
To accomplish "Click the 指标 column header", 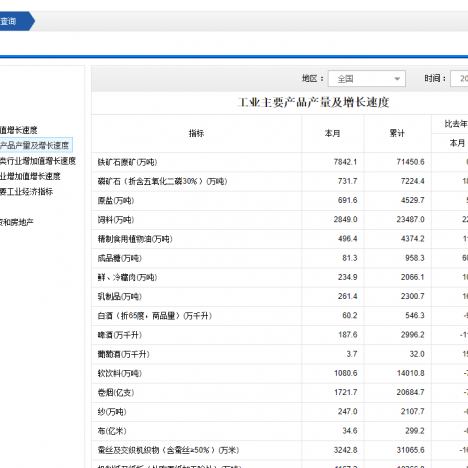I will [196, 134].
